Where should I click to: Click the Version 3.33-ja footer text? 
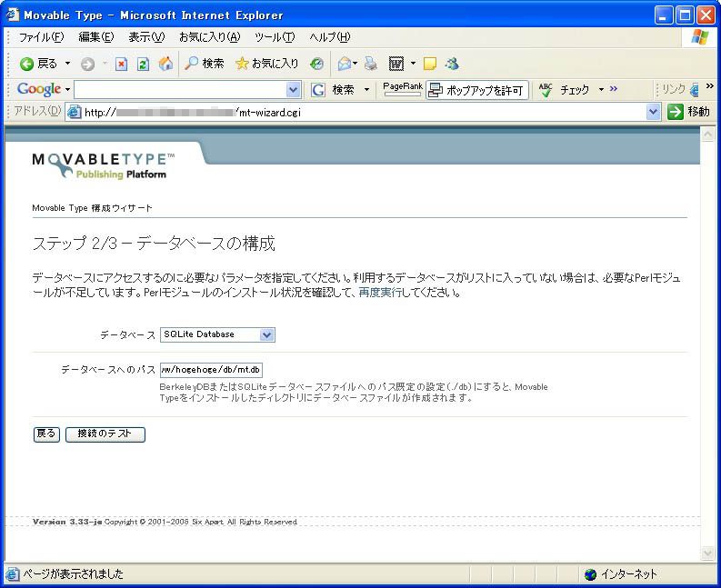[x=67, y=522]
